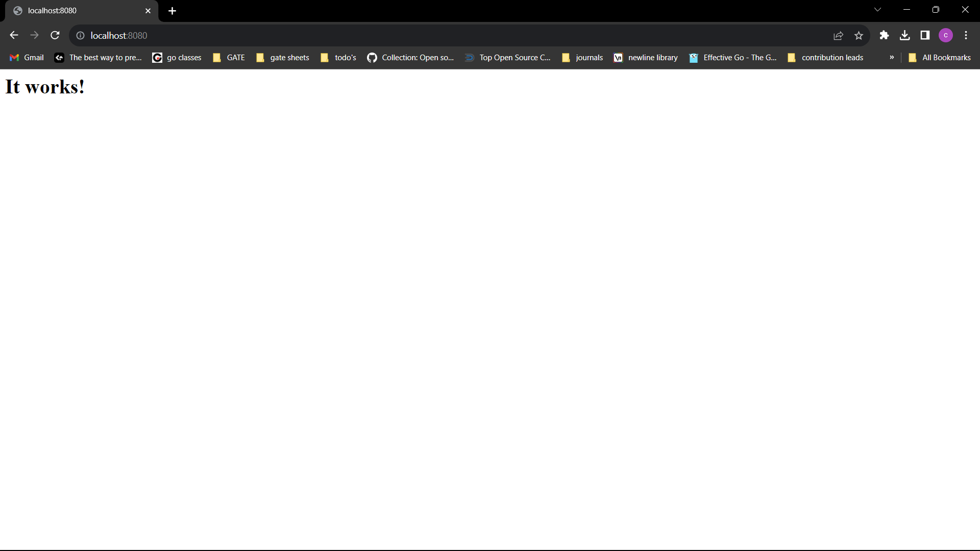Image resolution: width=980 pixels, height=551 pixels.
Task: Click the go classes bookmark
Action: [178, 57]
